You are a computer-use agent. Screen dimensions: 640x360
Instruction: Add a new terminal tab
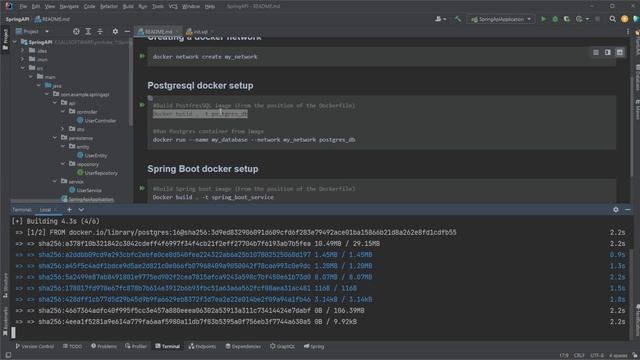69,209
